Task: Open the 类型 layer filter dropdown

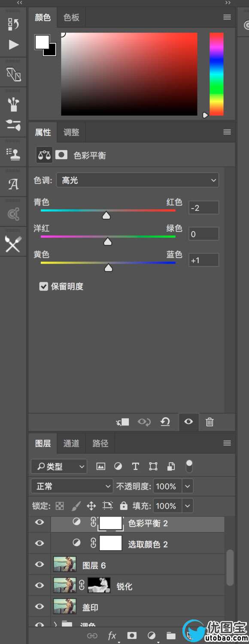Action: pyautogui.click(x=59, y=466)
